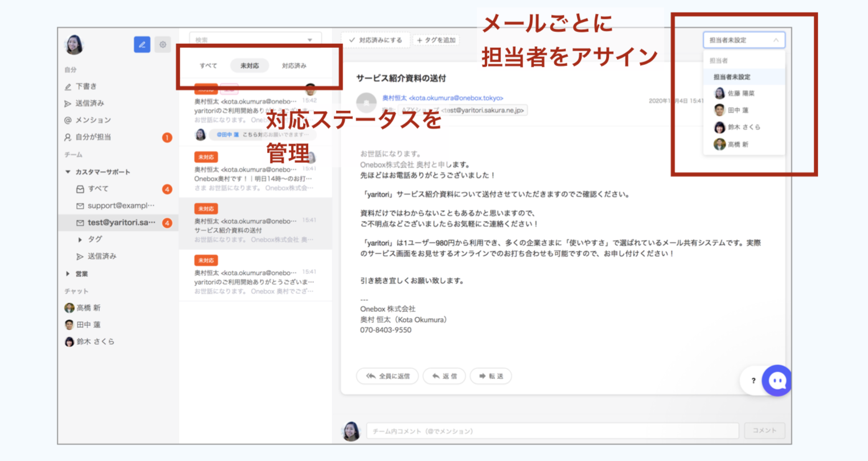Click the 転送 forward button
This screenshot has height=461, width=868.
click(x=491, y=376)
